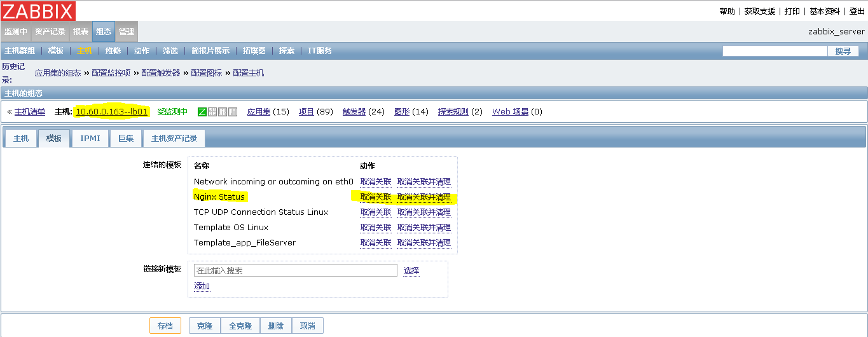Open 应用集的组态 history link

tap(58, 73)
